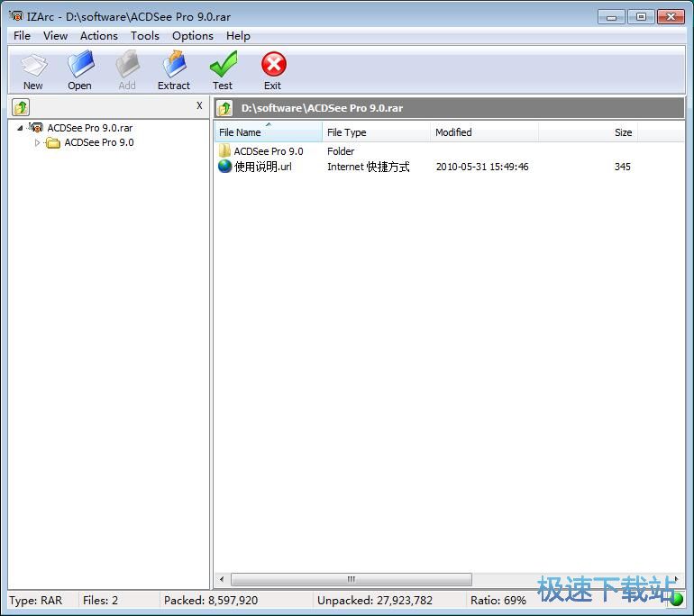Open the Actions menu

coord(98,36)
